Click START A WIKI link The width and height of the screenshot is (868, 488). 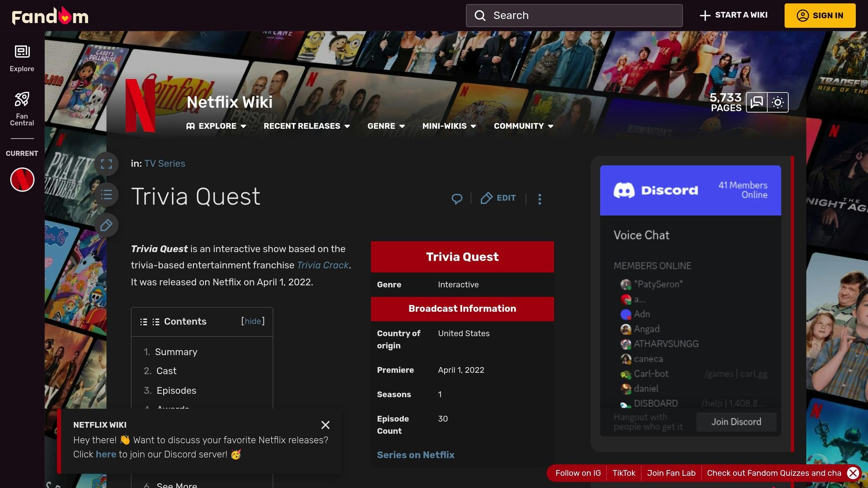click(741, 15)
